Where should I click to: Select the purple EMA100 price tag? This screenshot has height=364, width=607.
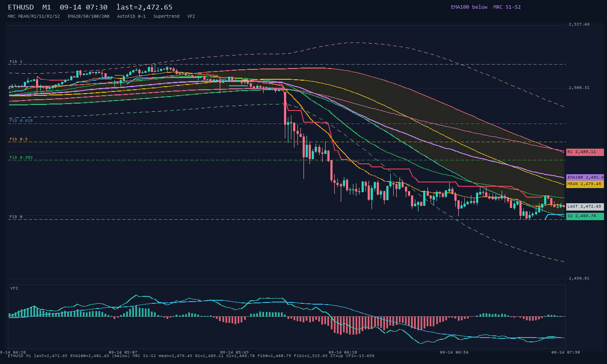(585, 177)
